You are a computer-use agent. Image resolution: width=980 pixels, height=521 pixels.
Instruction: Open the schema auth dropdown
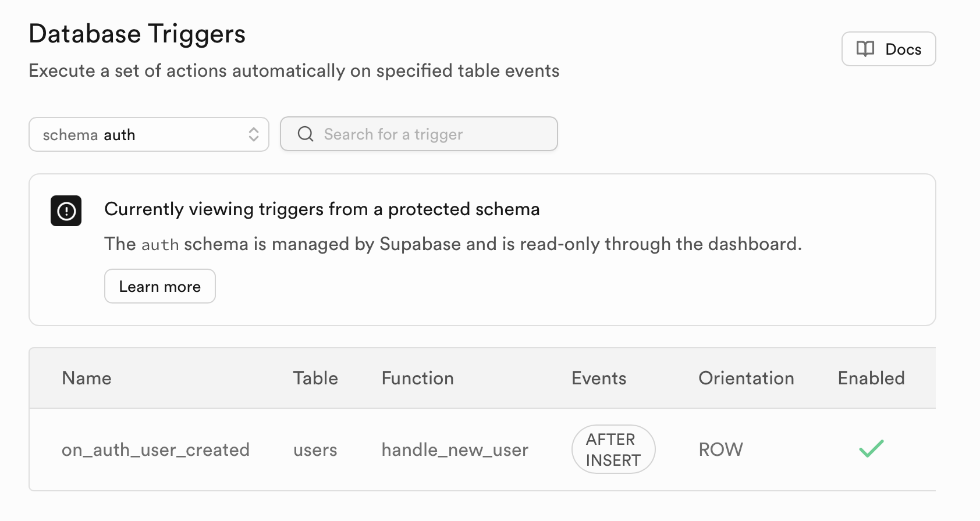(x=149, y=134)
